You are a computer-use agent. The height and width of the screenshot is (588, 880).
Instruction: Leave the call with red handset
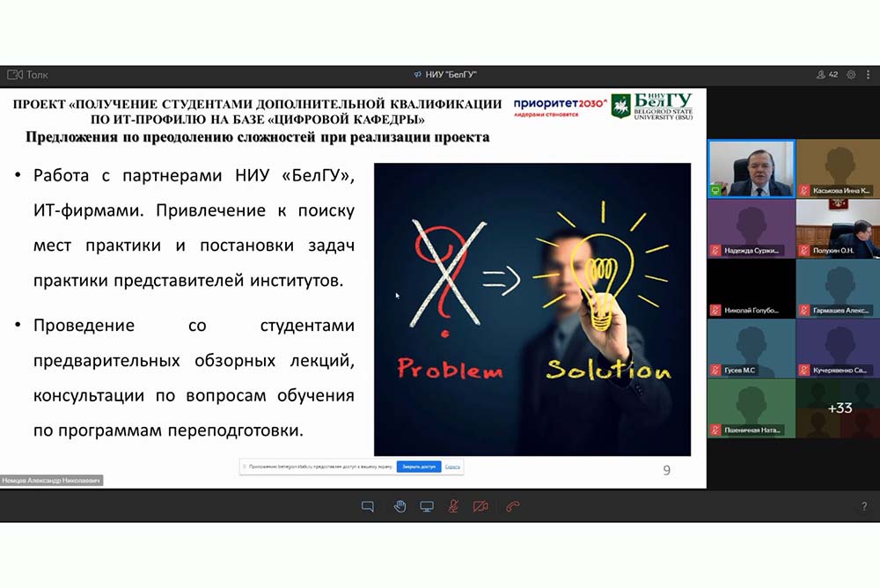[512, 506]
